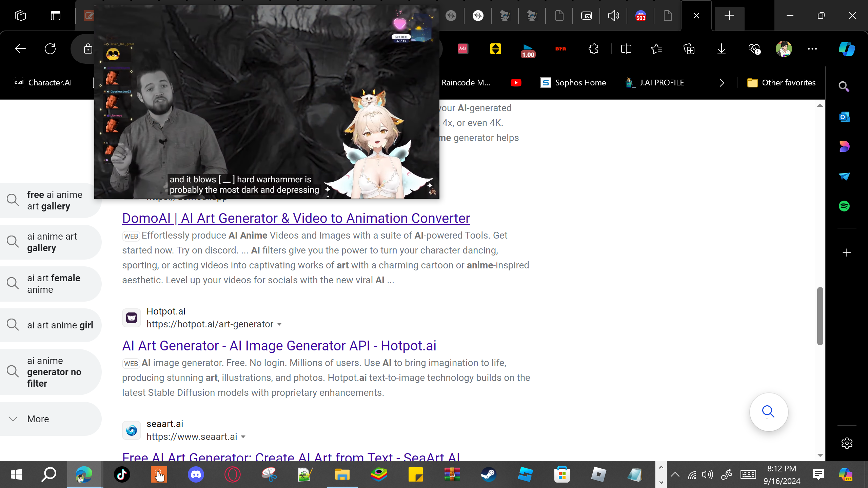Screen dimensions: 868x488
Task: Launch Copilot from the toolbar
Action: click(847, 49)
